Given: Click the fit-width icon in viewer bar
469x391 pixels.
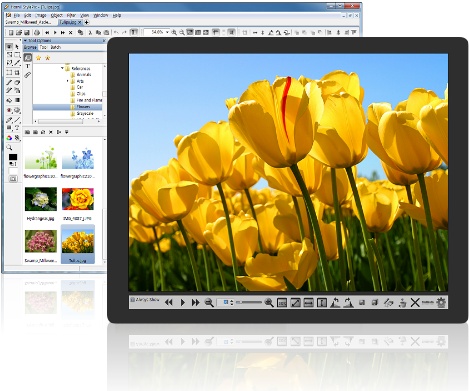Looking at the screenshot, I should point(309,303).
